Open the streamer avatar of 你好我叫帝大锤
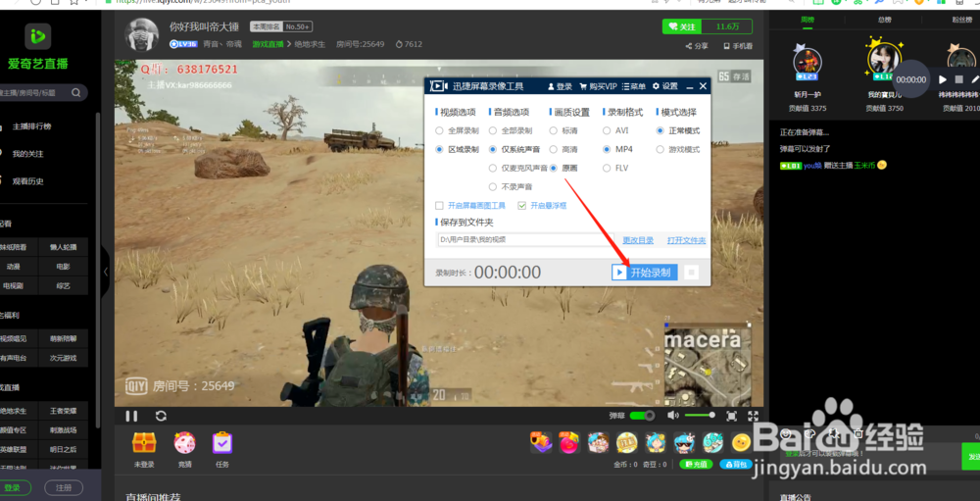This screenshot has height=501, width=980. pyautogui.click(x=142, y=34)
